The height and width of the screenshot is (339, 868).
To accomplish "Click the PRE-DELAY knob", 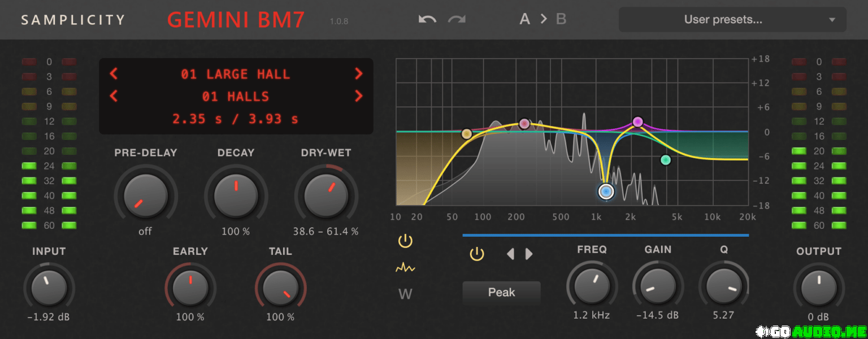I will click(145, 195).
